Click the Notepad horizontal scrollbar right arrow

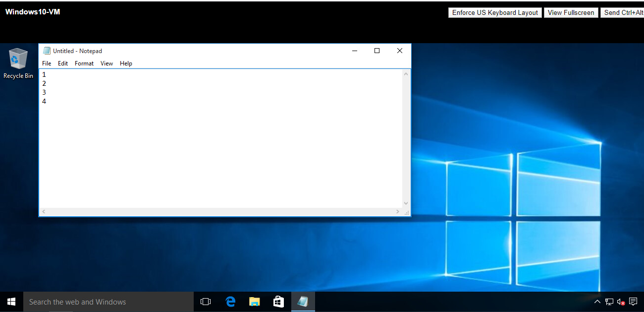coord(398,212)
